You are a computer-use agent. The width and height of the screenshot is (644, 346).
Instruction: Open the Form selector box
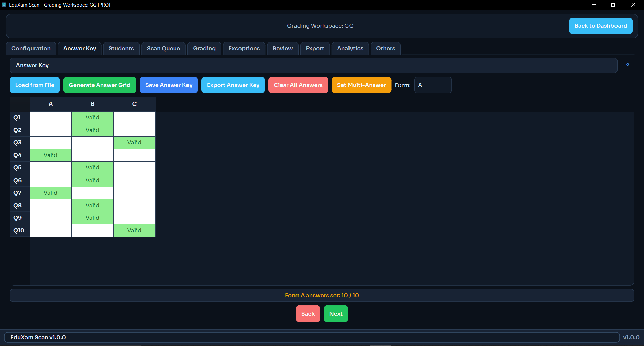[433, 85]
